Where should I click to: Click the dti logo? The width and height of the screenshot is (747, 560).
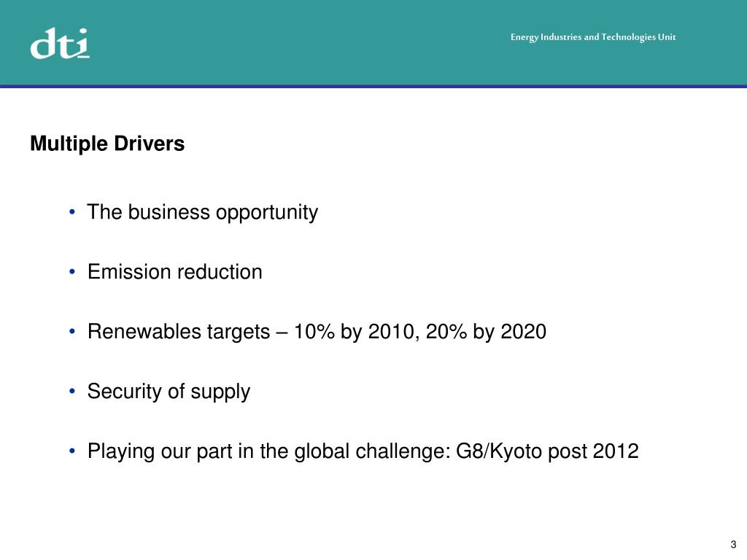coord(60,43)
